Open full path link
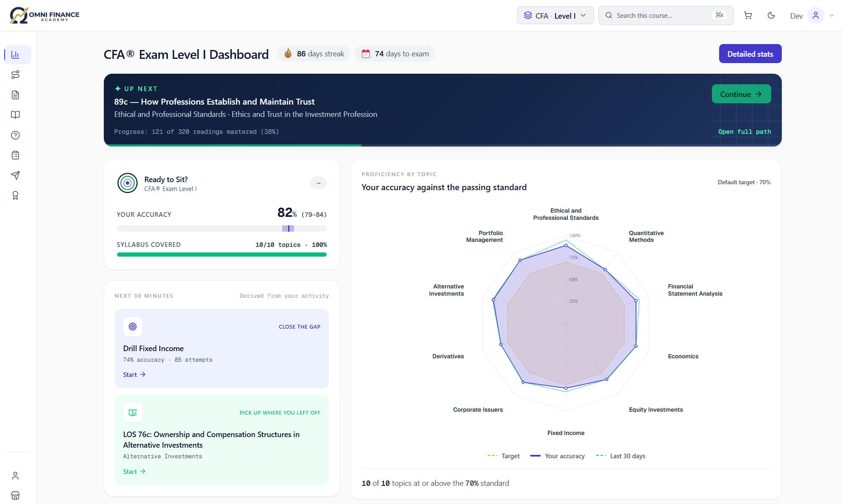 [744, 132]
